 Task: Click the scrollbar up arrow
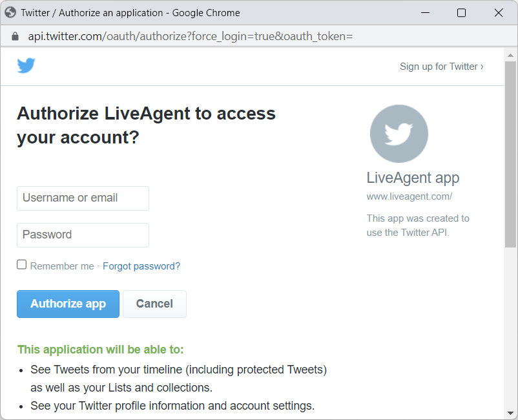(x=510, y=54)
